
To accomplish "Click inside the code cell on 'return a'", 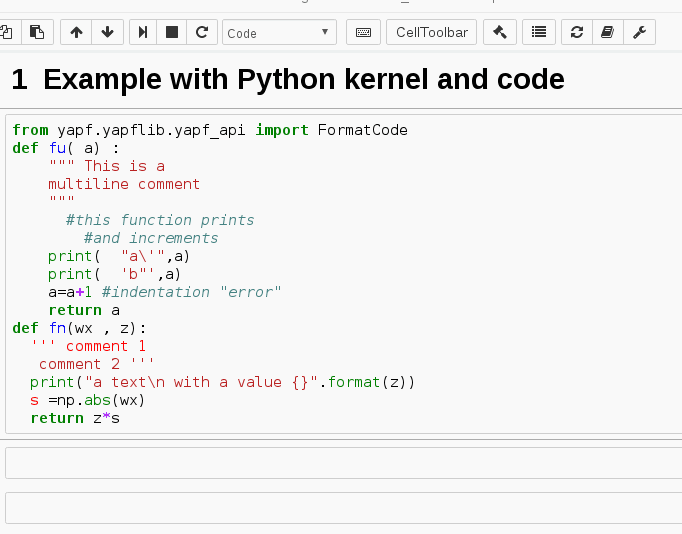I will [84, 310].
